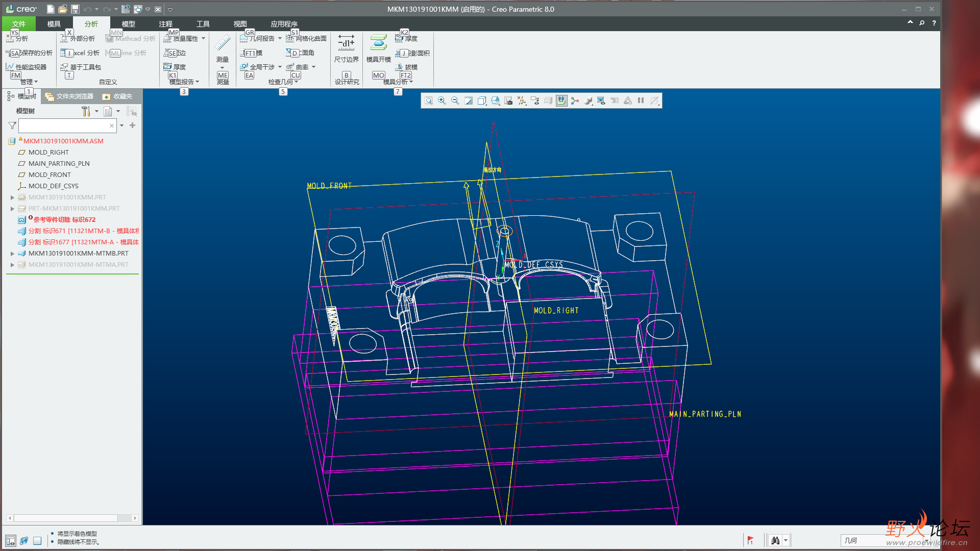This screenshot has height=551, width=980.
Task: Expand the MKM130191001KMM.PRT tree node
Action: pos(12,197)
